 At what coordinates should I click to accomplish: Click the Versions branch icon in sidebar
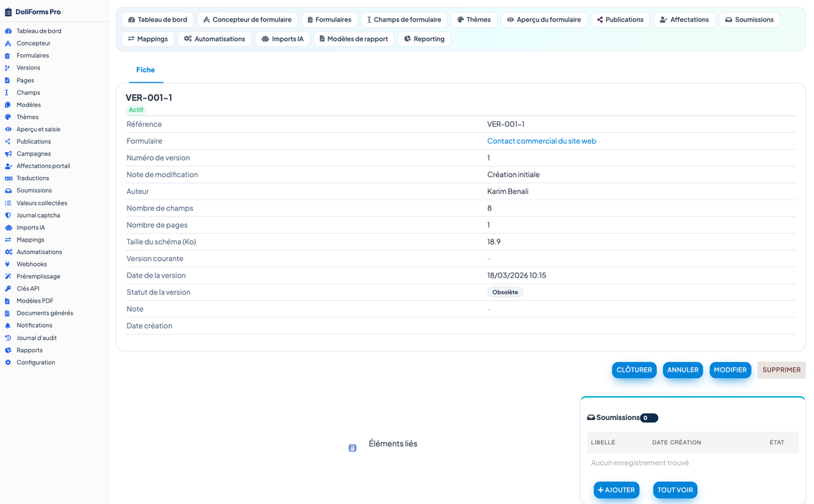point(8,68)
